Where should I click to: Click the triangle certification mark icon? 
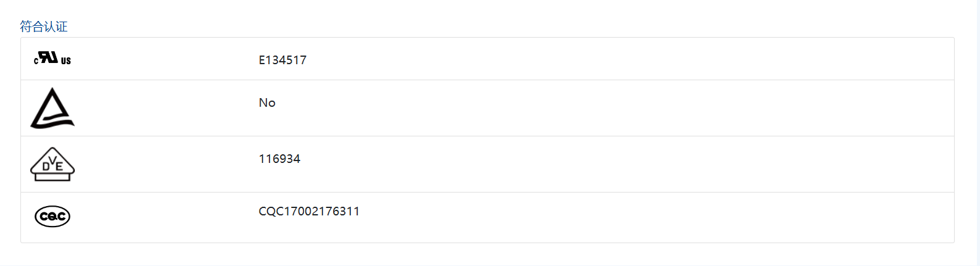tap(52, 108)
